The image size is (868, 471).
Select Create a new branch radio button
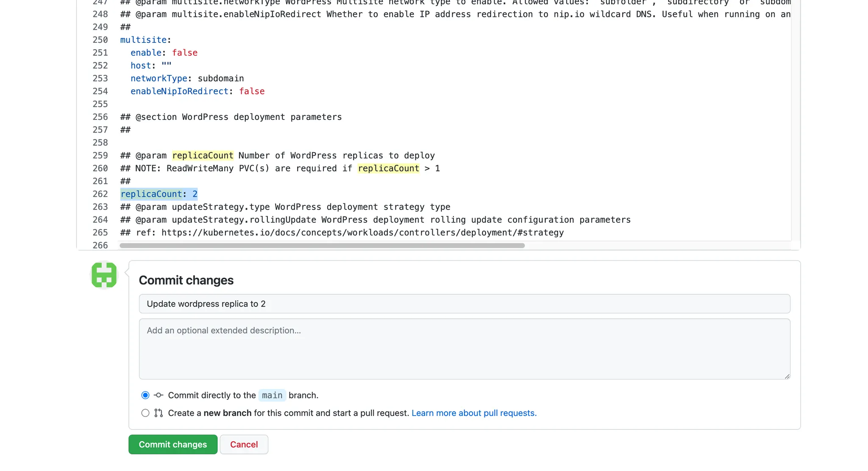click(145, 413)
